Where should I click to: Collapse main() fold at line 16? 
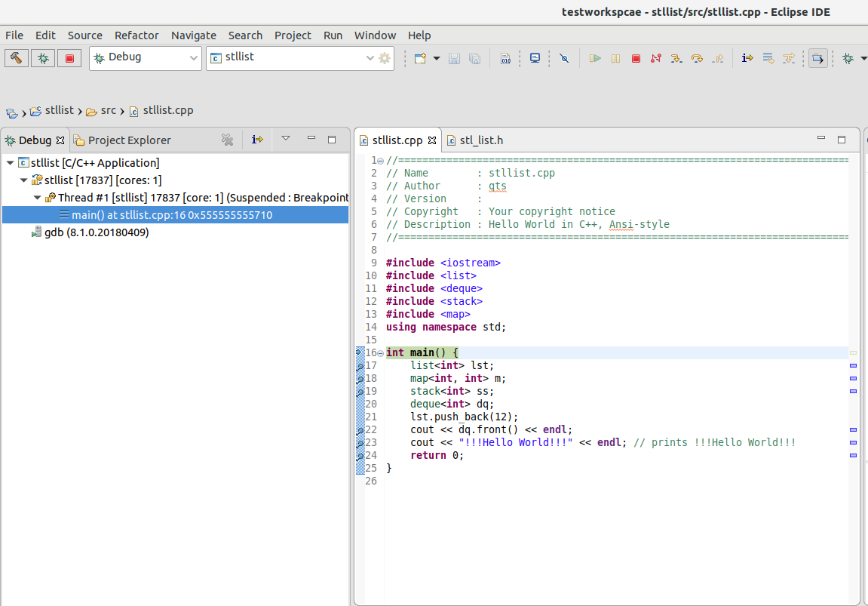pyautogui.click(x=380, y=353)
